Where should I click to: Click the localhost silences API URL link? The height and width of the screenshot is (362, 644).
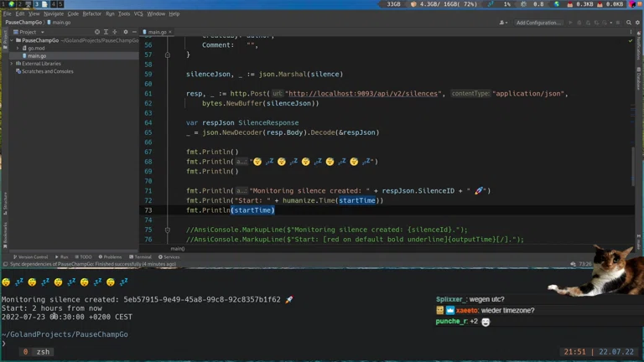pyautogui.click(x=364, y=94)
